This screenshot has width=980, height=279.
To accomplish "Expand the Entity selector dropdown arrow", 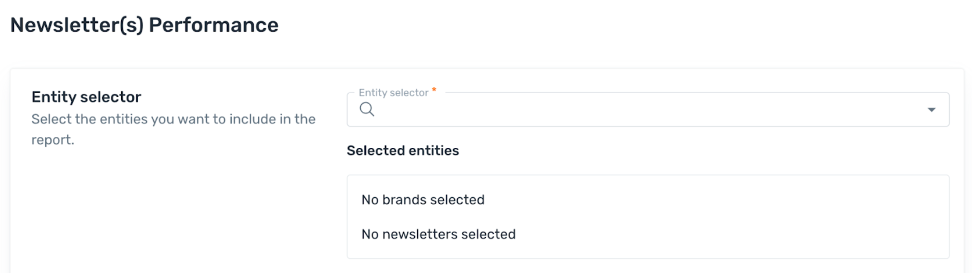I will click(x=931, y=110).
